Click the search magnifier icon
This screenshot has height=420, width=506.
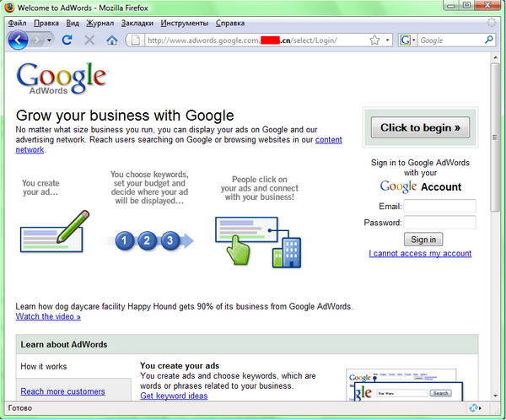tap(489, 40)
